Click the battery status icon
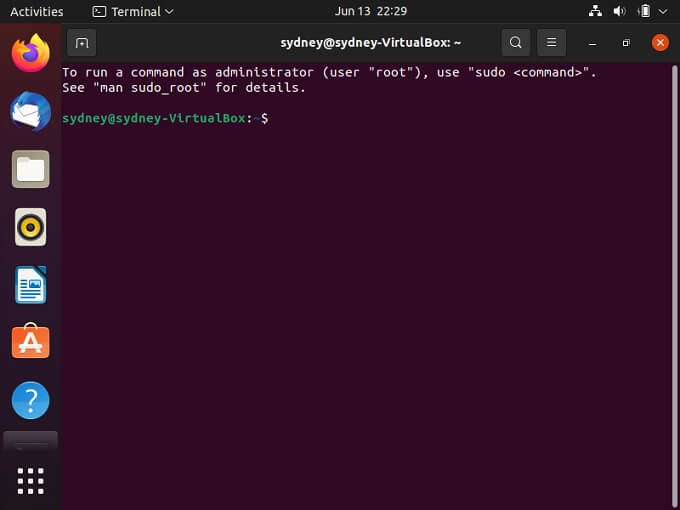Viewport: 680px width, 510px height. tap(644, 11)
